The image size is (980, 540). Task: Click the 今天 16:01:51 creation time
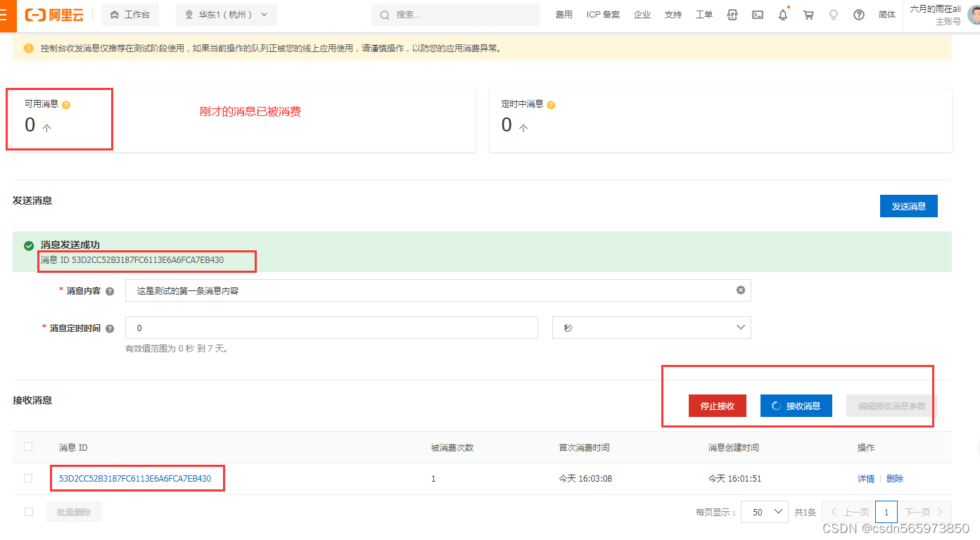pyautogui.click(x=734, y=479)
